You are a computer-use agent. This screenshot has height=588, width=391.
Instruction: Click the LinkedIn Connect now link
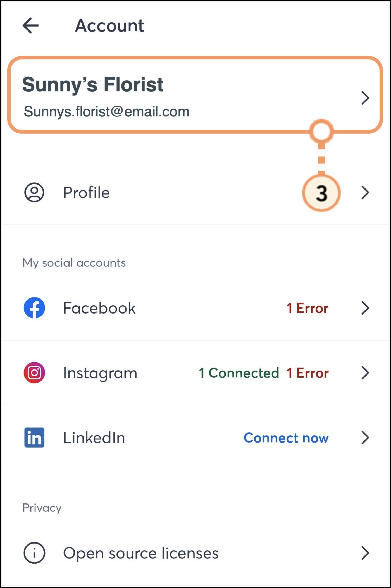click(286, 438)
